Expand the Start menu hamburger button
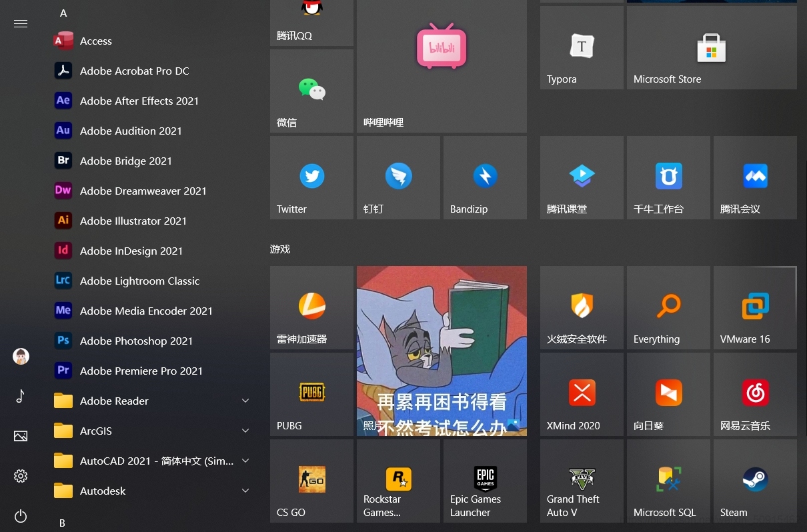 21,23
